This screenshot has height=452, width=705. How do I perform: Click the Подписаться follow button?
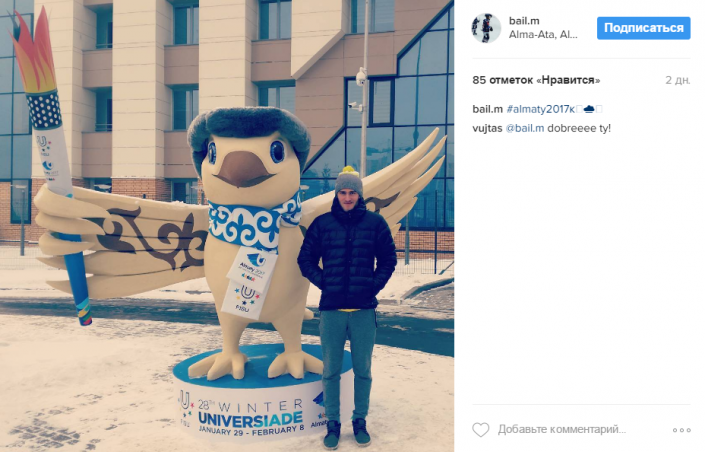(643, 28)
